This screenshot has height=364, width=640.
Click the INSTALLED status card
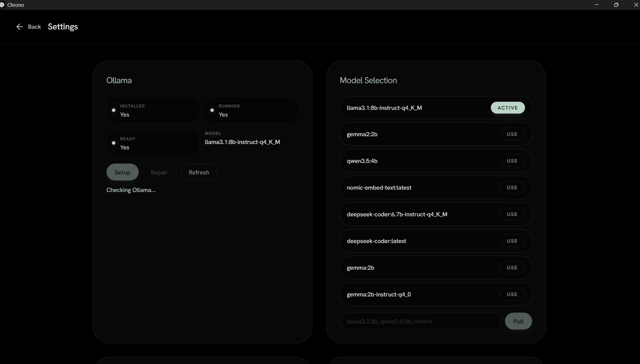[153, 110]
